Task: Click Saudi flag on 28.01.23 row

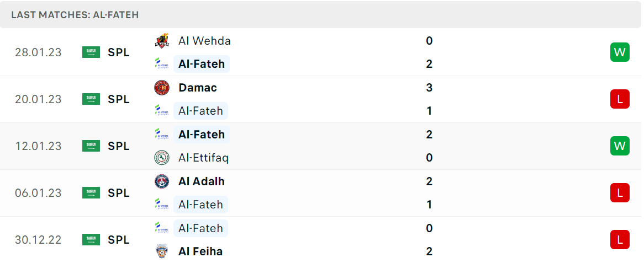Action: click(91, 52)
